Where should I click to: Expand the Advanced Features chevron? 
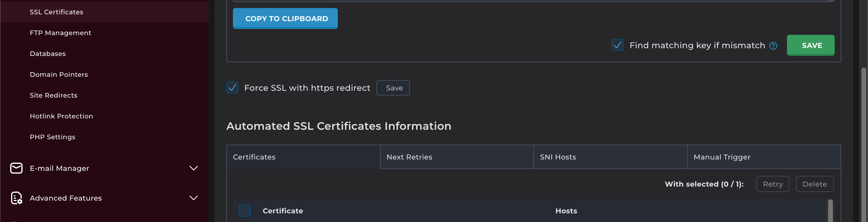pyautogui.click(x=193, y=198)
